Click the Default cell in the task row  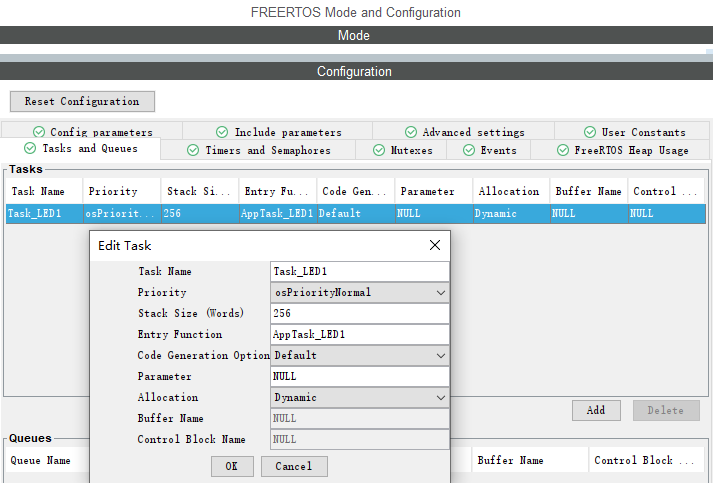(x=356, y=213)
